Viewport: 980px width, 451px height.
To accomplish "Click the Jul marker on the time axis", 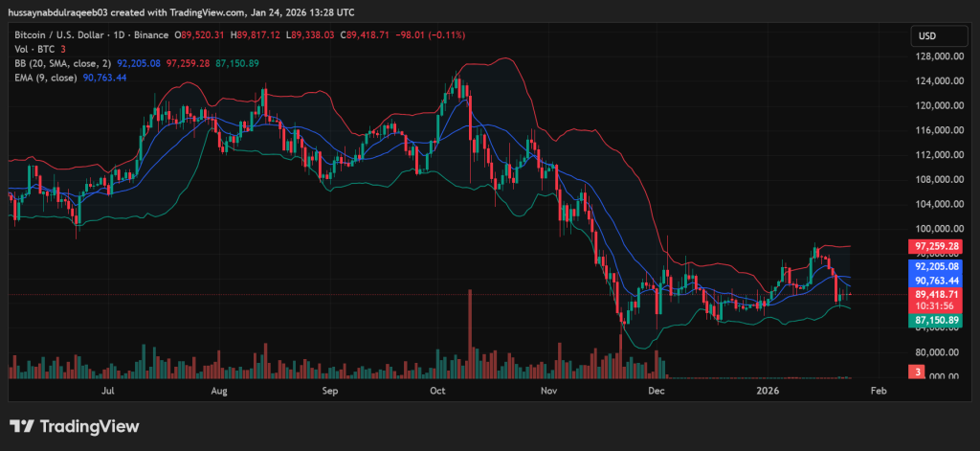I will (x=108, y=392).
